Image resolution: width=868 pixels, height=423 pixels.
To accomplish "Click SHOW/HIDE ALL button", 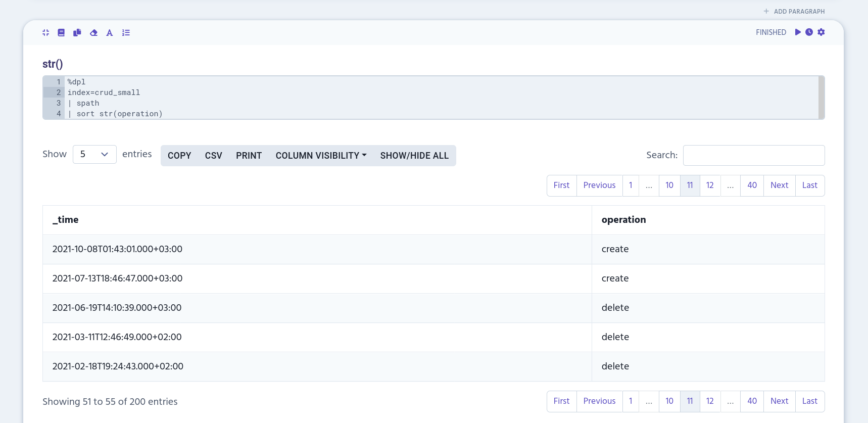I will [414, 156].
